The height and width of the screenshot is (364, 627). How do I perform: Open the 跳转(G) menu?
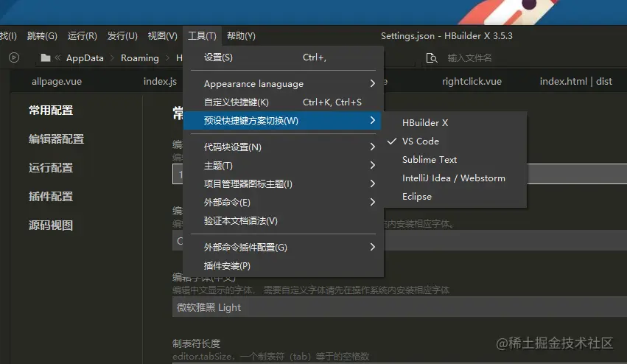[42, 36]
